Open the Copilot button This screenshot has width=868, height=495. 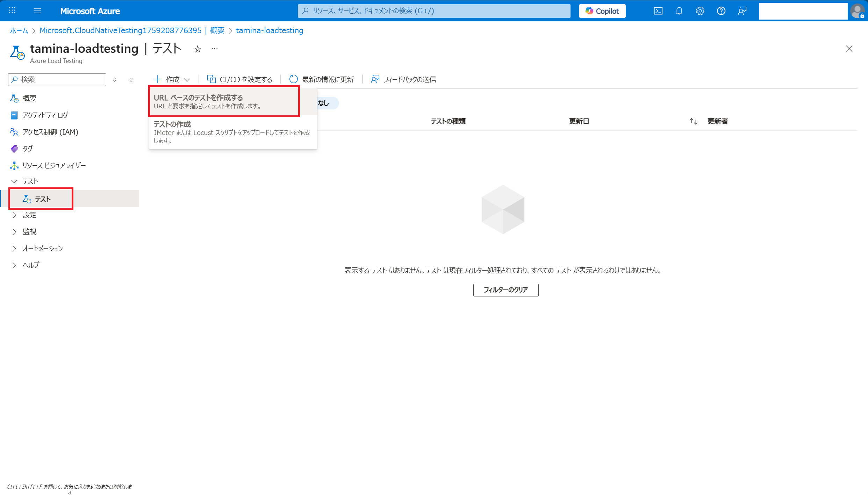point(602,11)
